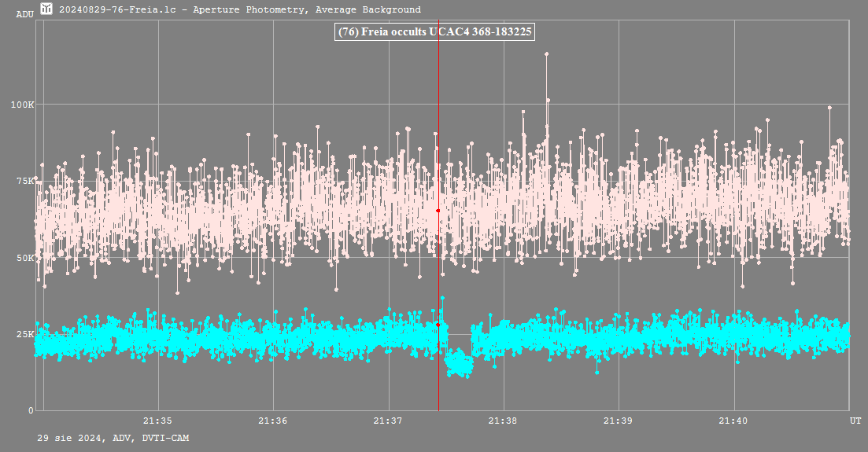Click the '(76) Freia occults UCAC4 368-183225' label
Viewport: 868px width, 452px height.
[x=434, y=32]
